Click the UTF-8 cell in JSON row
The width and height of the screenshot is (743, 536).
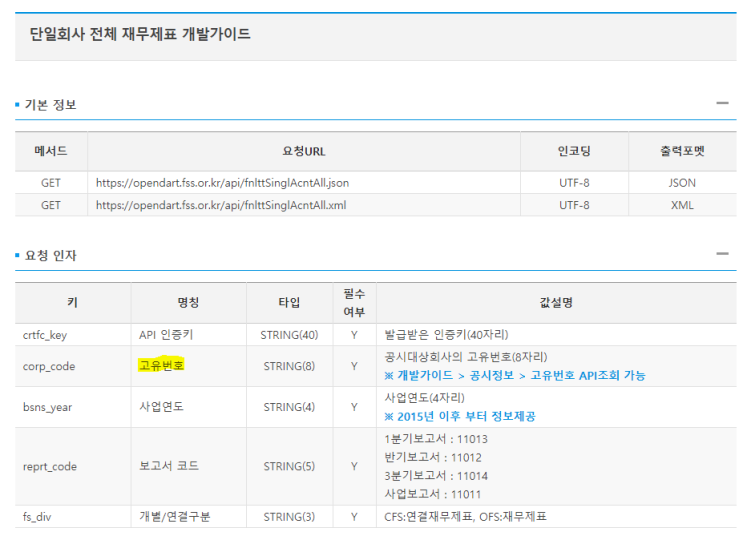point(574,183)
